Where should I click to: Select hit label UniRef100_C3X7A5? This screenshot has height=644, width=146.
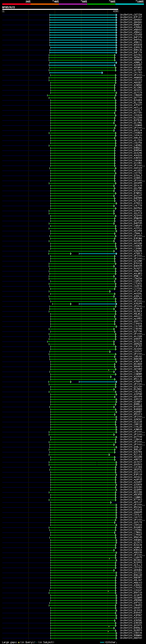tap(131, 326)
